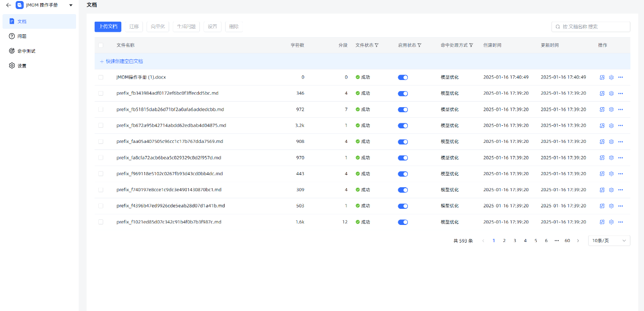This screenshot has height=311, width=644.
Task: Click next page arrow in pagination
Action: coord(578,241)
